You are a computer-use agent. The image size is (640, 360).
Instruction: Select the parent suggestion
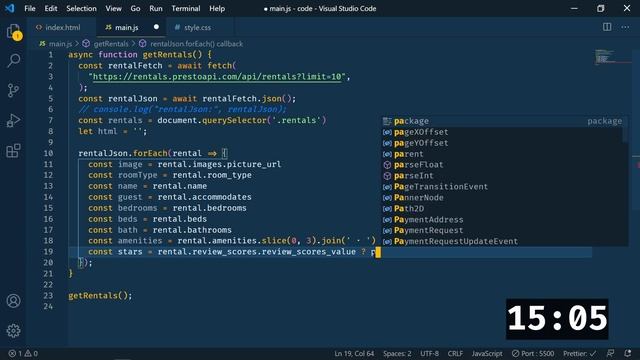coord(502,154)
